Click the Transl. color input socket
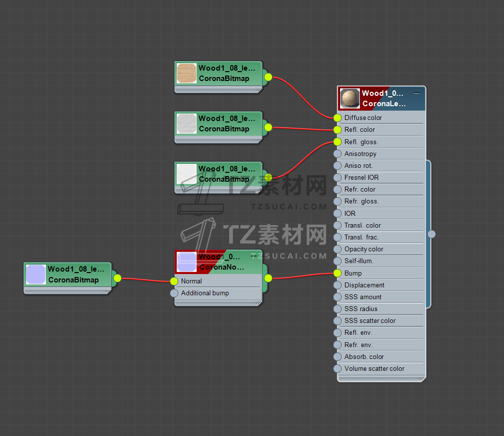504x436 pixels. click(337, 225)
